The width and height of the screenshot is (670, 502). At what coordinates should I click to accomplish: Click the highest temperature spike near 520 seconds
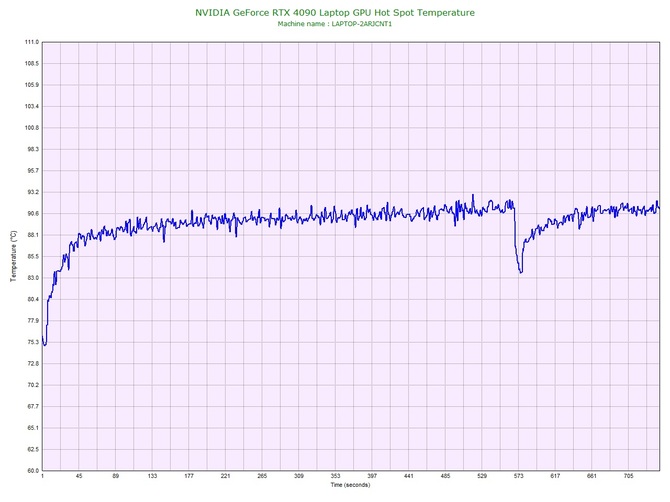pyautogui.click(x=473, y=195)
